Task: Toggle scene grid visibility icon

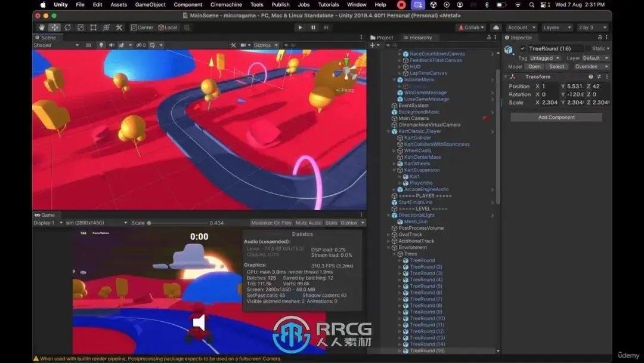Action: pos(153,45)
